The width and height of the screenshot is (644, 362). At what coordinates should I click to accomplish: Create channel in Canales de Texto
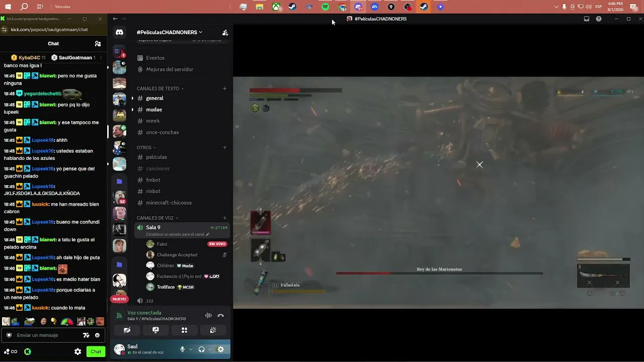click(225, 88)
